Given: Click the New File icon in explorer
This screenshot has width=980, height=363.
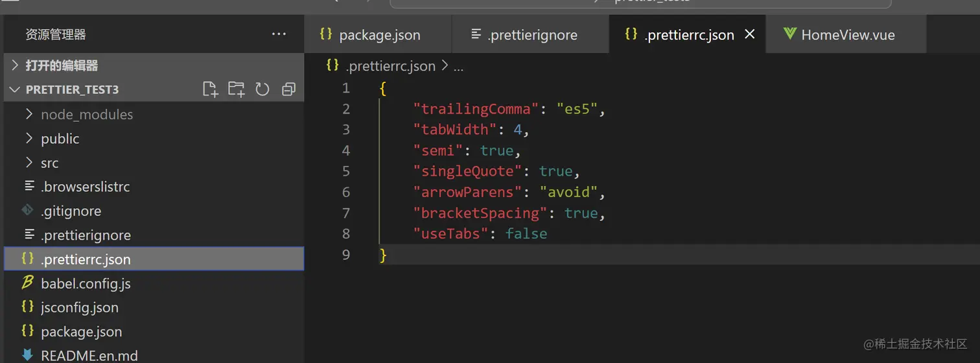Looking at the screenshot, I should (210, 89).
